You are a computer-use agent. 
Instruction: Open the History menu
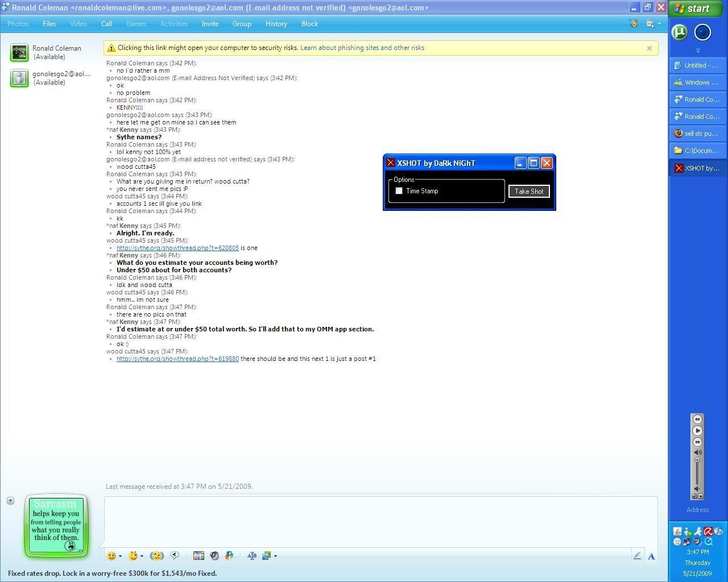click(x=276, y=24)
